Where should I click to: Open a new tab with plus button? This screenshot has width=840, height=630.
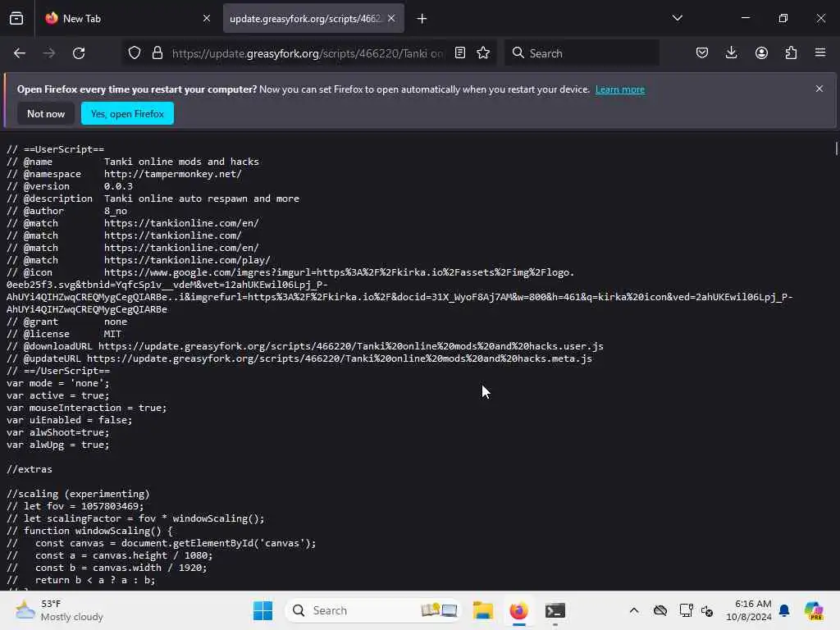(422, 19)
